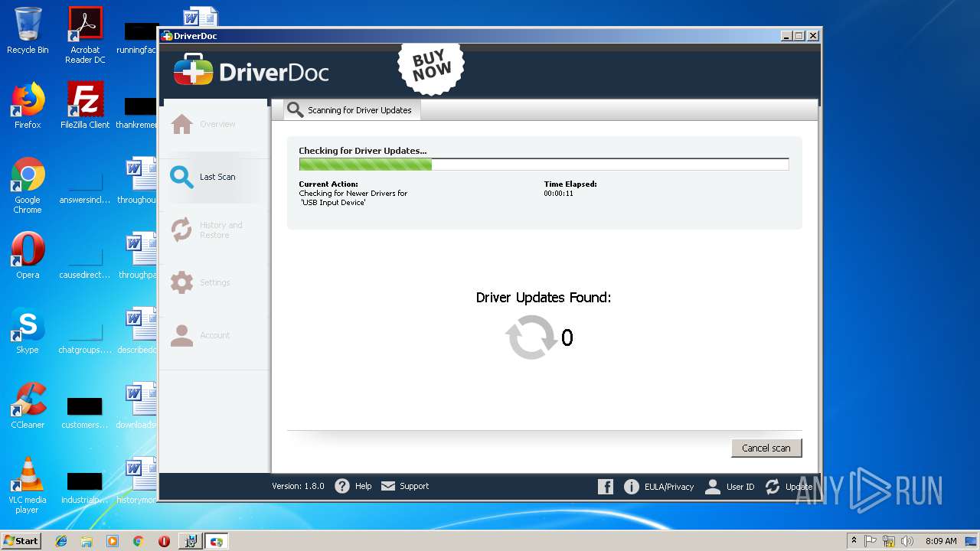This screenshot has width=980, height=551.
Task: Click the User ID footer entry
Action: click(730, 487)
